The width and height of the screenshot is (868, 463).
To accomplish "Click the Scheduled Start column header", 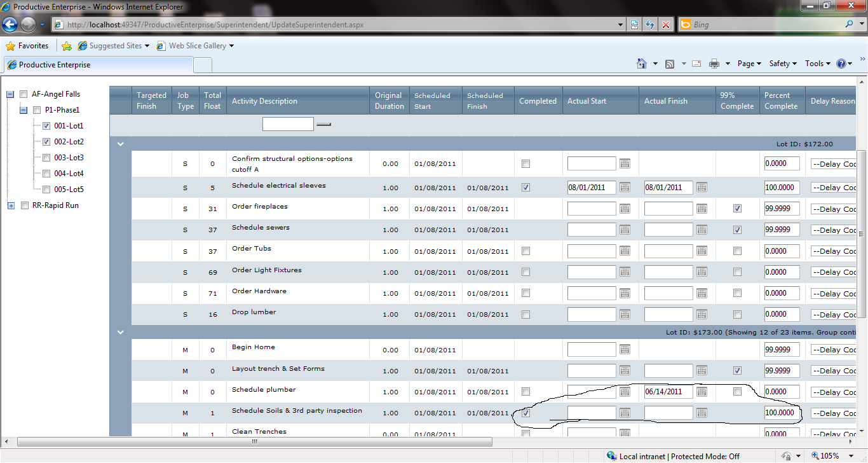I will click(432, 101).
